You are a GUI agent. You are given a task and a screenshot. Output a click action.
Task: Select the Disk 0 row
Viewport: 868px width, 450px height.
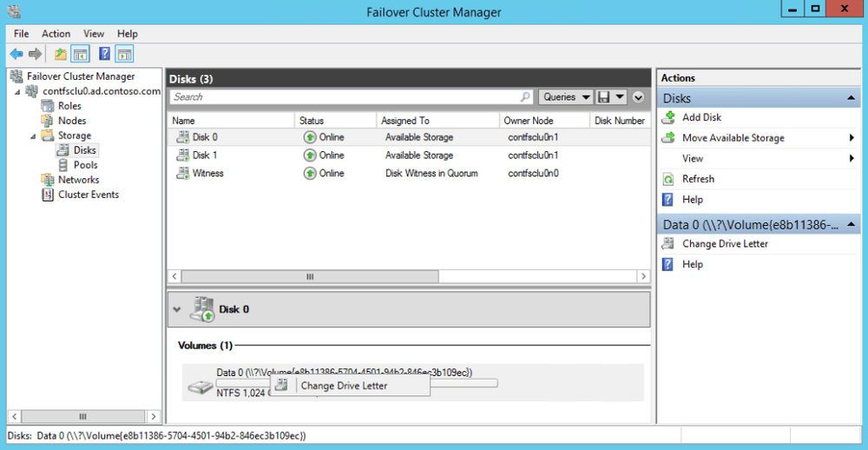[x=409, y=137]
